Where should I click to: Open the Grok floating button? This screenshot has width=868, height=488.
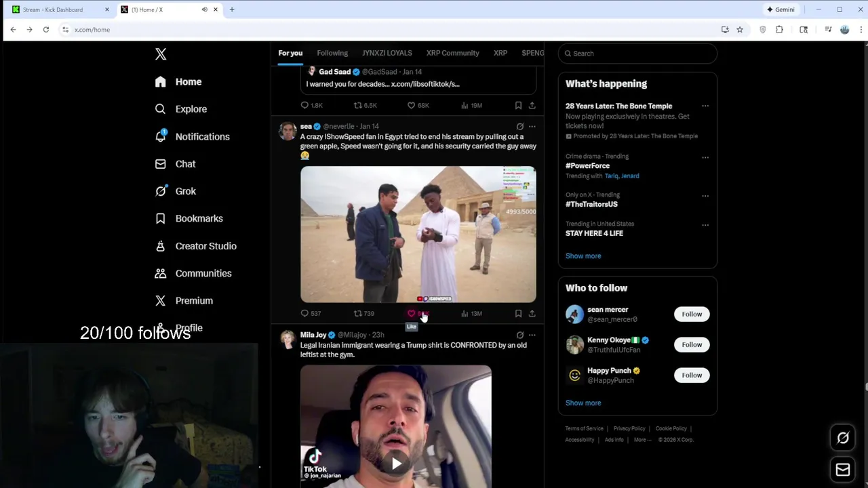843,439
